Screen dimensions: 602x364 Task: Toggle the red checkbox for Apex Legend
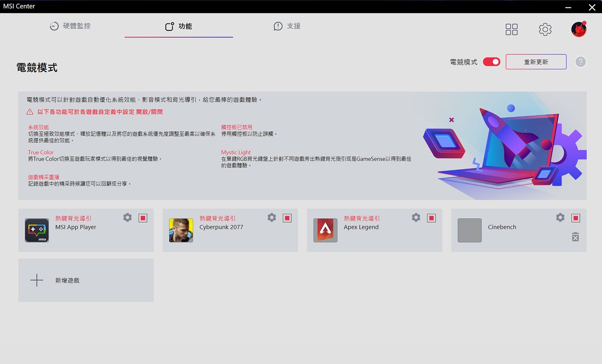click(x=431, y=218)
